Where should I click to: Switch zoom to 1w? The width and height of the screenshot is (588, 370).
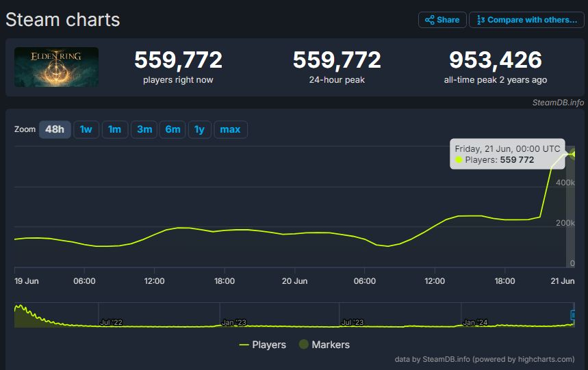(x=86, y=129)
